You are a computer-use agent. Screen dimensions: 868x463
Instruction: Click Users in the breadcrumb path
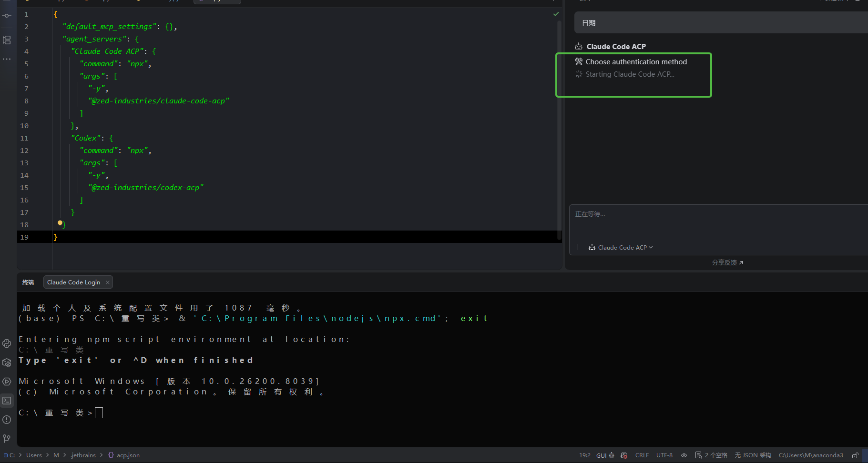tap(34, 455)
